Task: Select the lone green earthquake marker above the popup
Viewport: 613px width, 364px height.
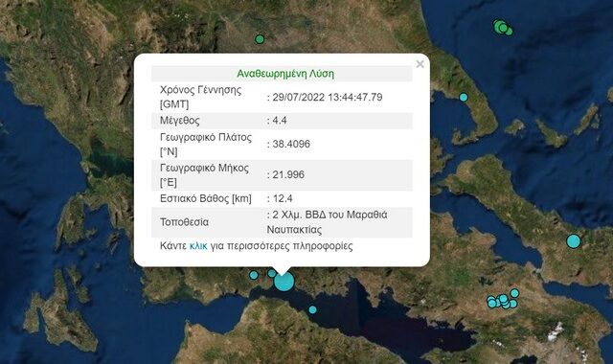Action: coord(260,39)
